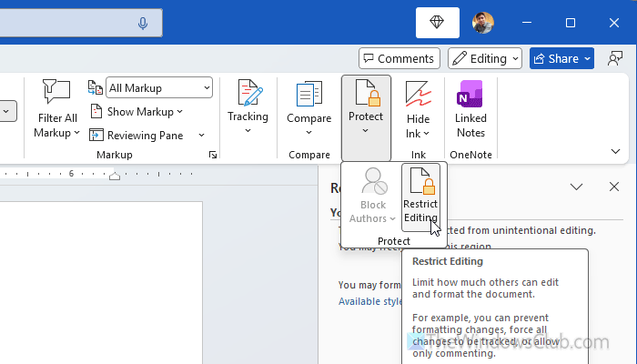
Task: Collapse the Protect ribbon button
Action: pos(366,117)
